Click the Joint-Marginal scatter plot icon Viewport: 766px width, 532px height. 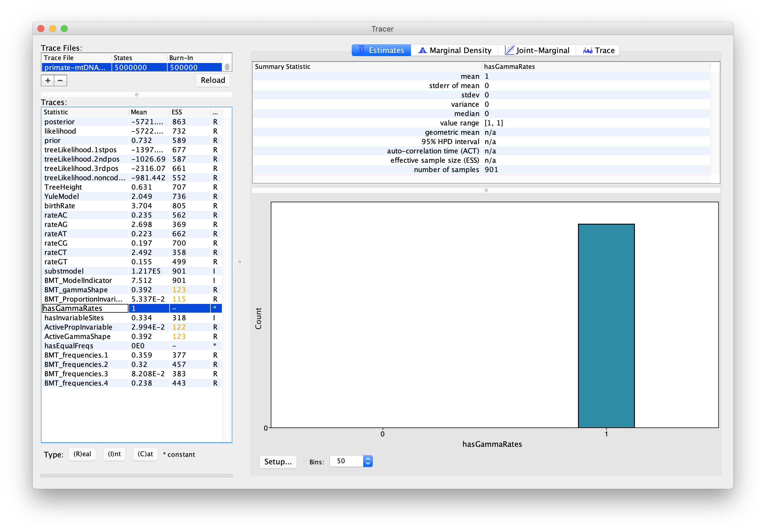click(509, 50)
